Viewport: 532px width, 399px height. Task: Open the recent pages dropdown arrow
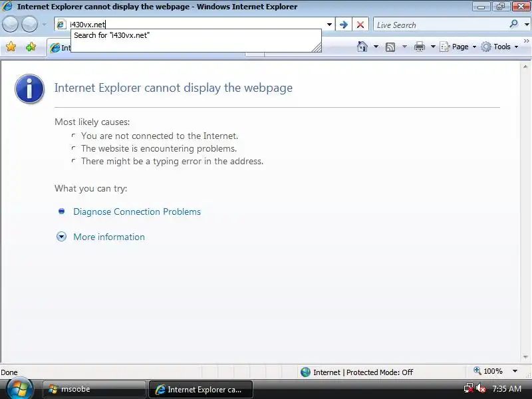[44, 25]
